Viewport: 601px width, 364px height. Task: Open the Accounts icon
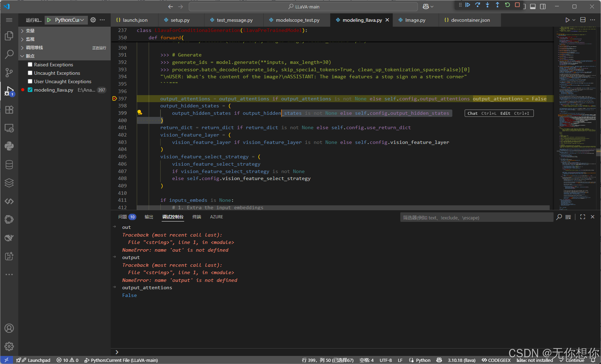[9, 328]
